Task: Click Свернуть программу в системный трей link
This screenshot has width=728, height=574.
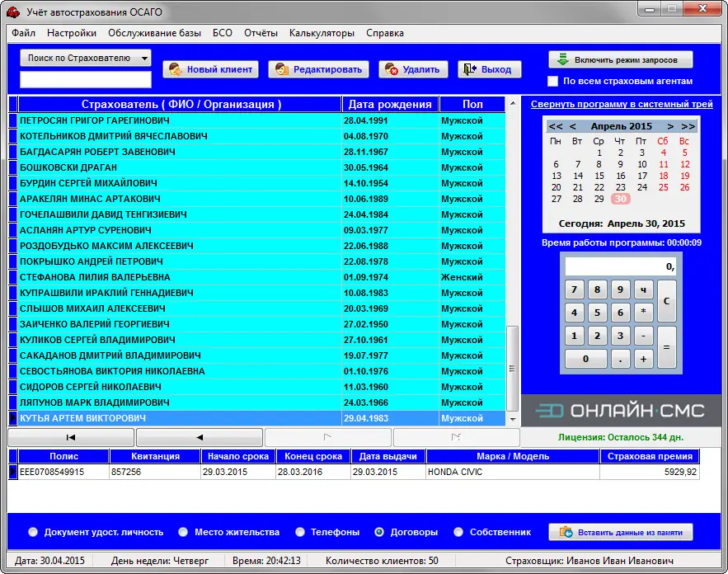Action: (622, 104)
